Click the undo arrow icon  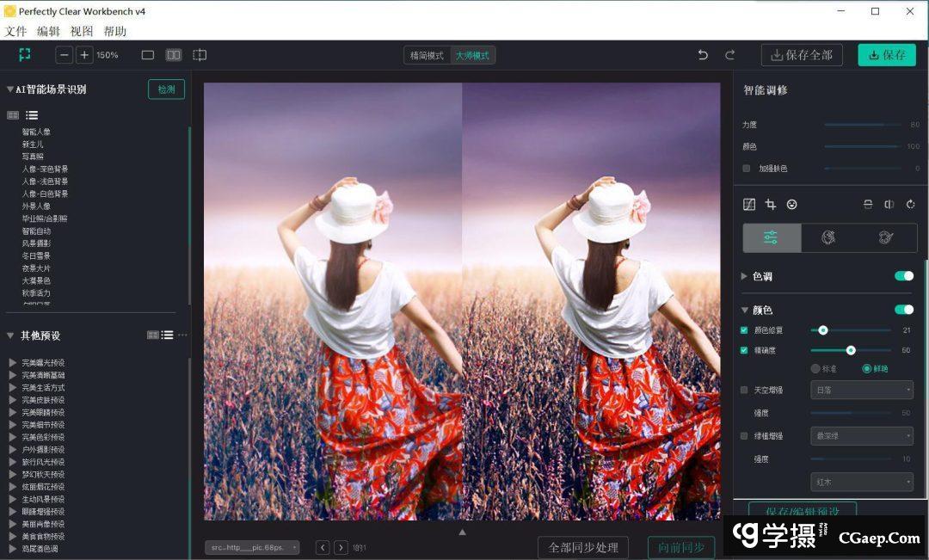tap(703, 55)
